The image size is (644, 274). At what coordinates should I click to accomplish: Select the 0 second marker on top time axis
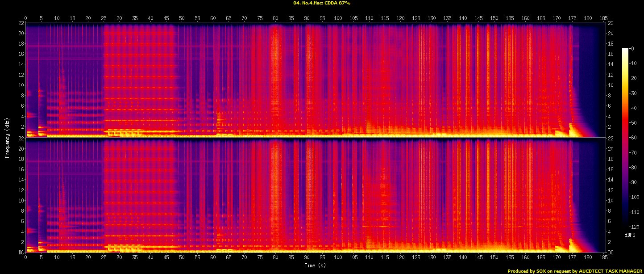(26, 19)
